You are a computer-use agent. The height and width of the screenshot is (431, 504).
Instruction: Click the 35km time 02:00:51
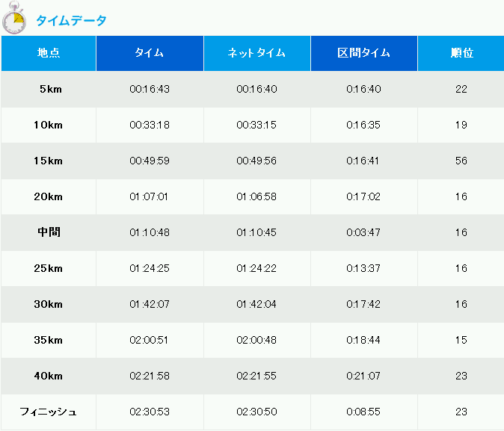pos(149,340)
